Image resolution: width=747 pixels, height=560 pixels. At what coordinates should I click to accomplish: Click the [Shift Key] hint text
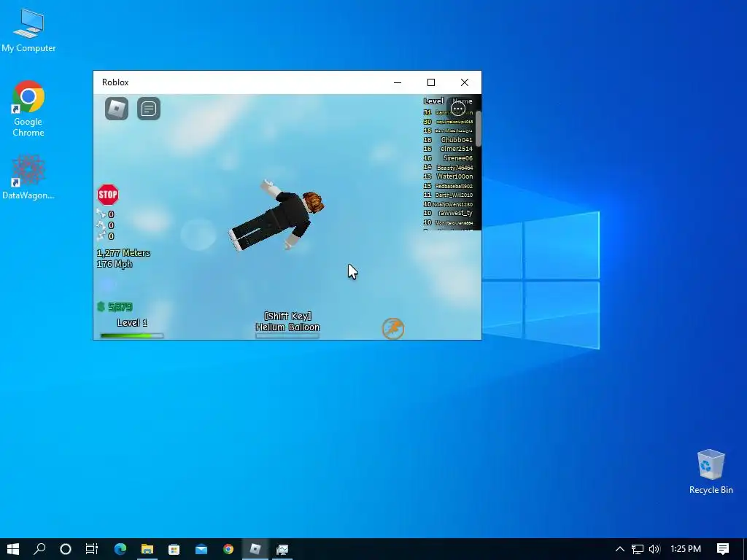(287, 316)
